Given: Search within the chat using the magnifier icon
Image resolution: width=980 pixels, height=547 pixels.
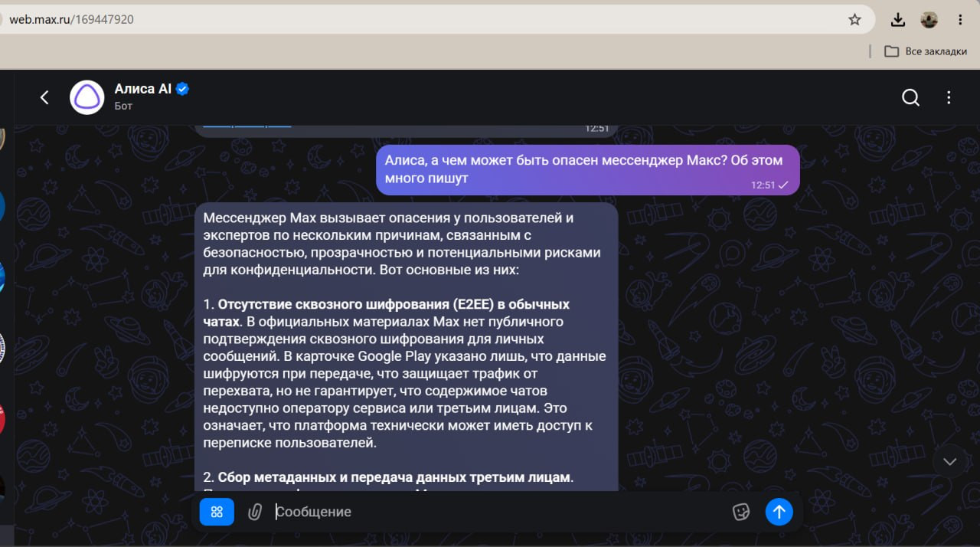Looking at the screenshot, I should [910, 97].
